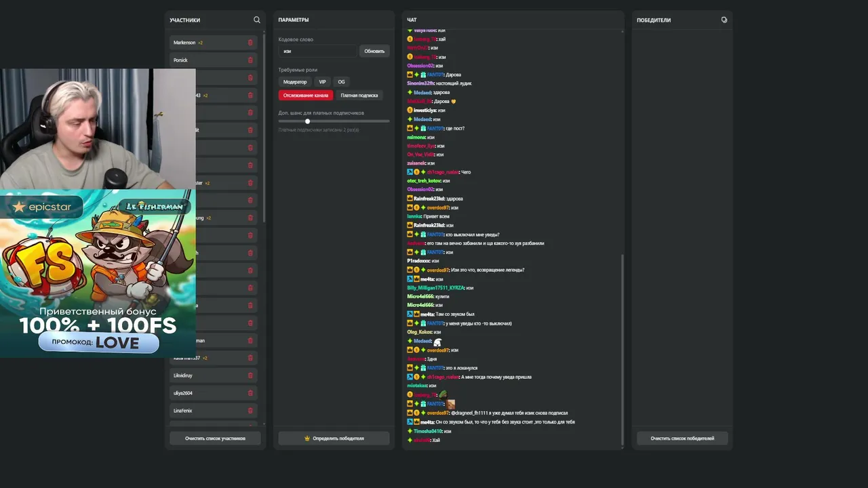Click the crown badge next to 'Rainfreak23kd: здарова'

[410, 199]
